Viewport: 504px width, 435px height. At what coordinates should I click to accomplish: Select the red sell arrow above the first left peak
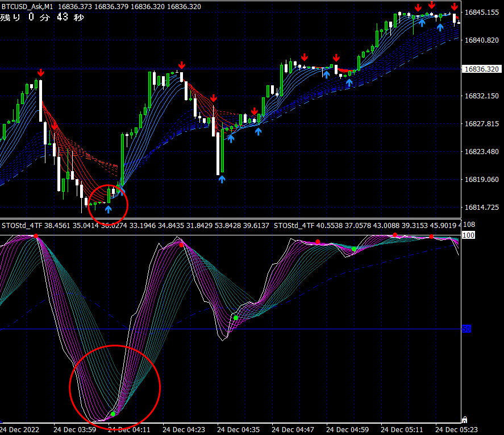(x=40, y=72)
